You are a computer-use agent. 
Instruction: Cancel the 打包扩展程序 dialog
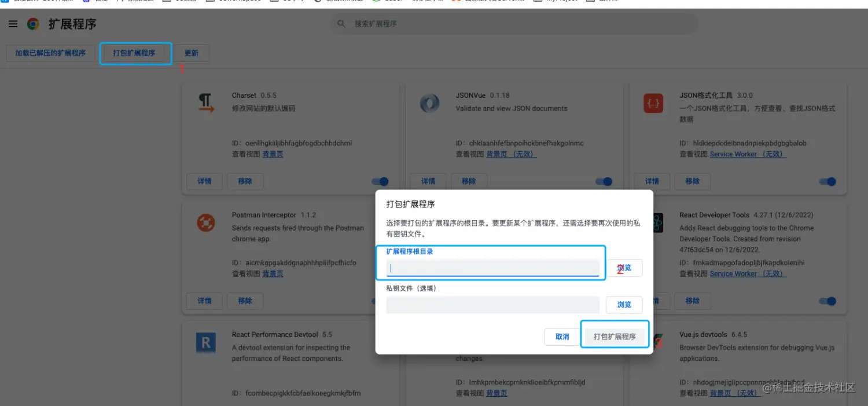[562, 337]
